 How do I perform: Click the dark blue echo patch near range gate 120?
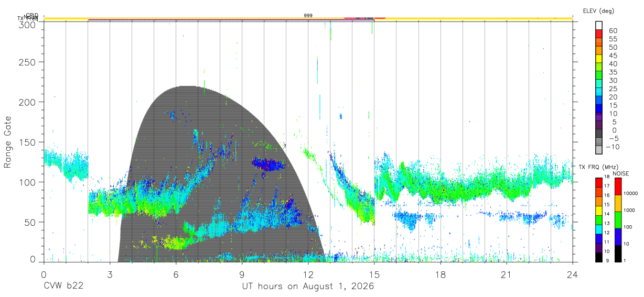pos(268,164)
